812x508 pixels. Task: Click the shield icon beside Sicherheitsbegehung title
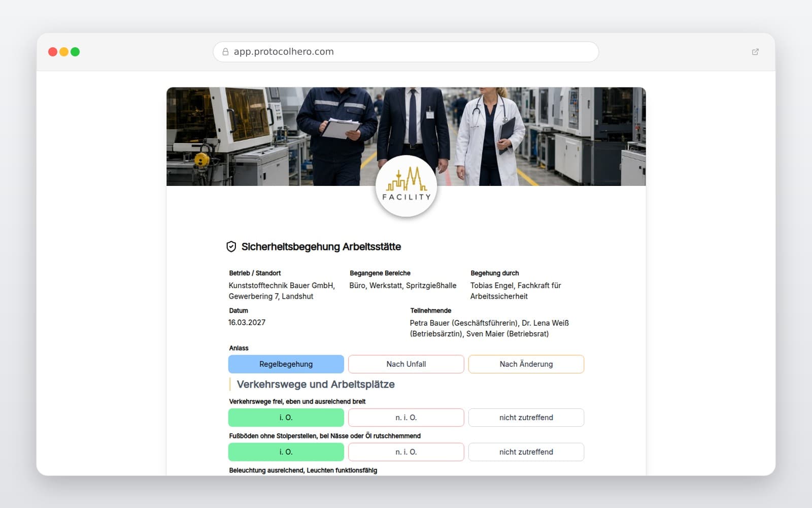coord(231,247)
